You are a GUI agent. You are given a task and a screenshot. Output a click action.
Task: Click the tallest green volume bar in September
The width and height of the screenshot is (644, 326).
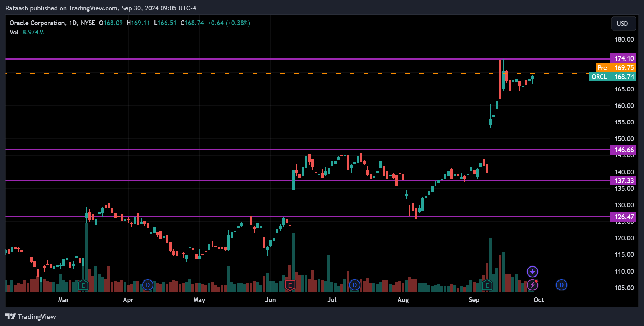click(x=490, y=265)
